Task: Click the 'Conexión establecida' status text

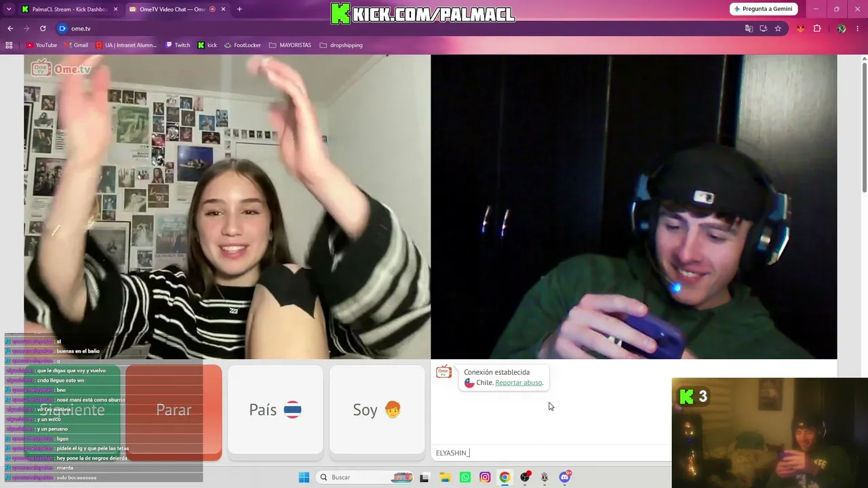Action: pos(497,372)
